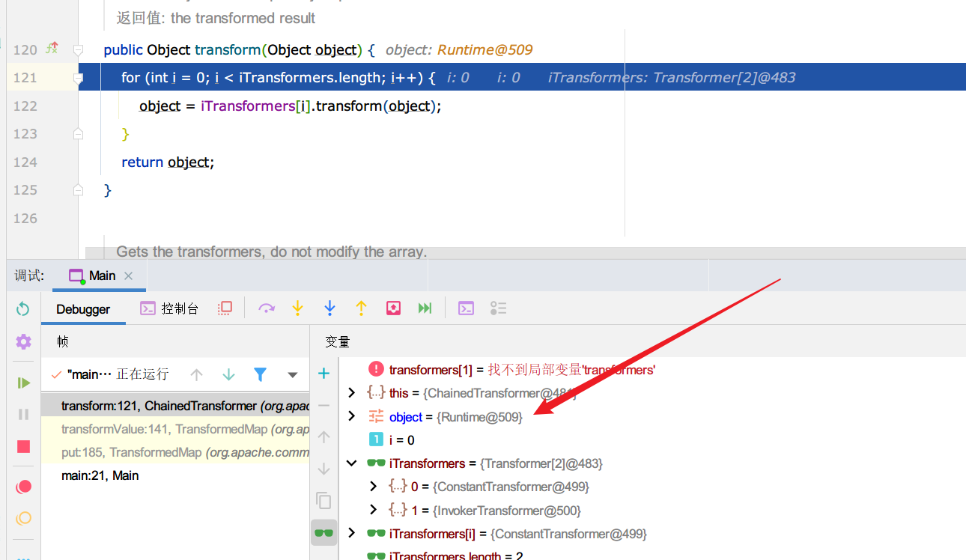The height and width of the screenshot is (560, 966).
Task: Click gutter line number 122
Action: [x=25, y=106]
